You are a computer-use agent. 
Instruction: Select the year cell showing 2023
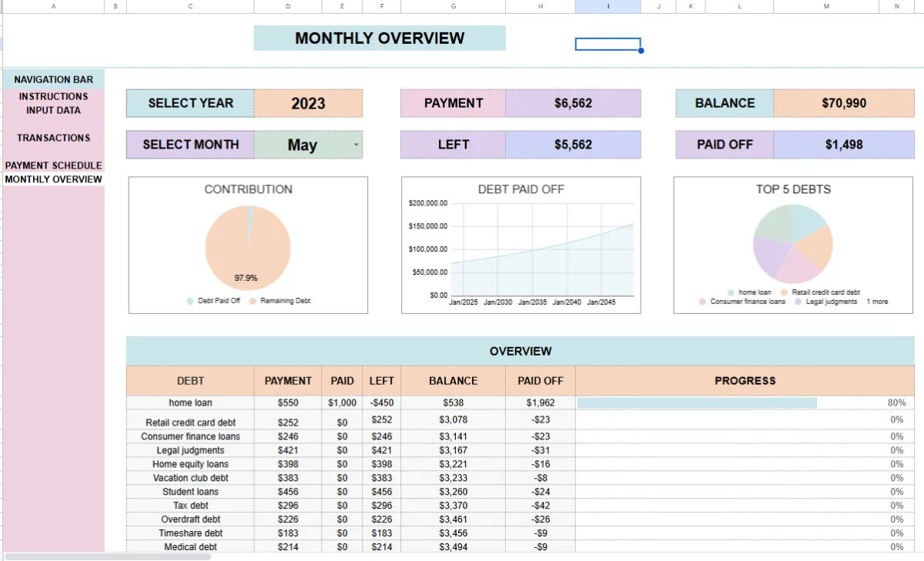coord(308,103)
